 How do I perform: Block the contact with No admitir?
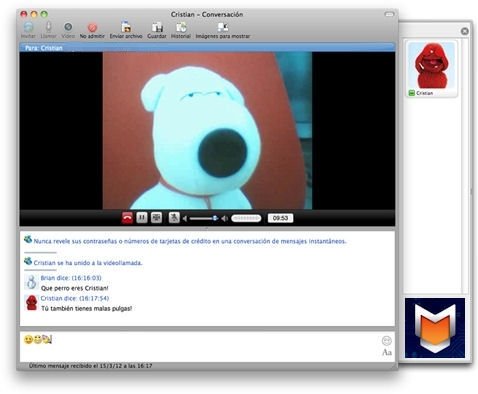[92, 29]
